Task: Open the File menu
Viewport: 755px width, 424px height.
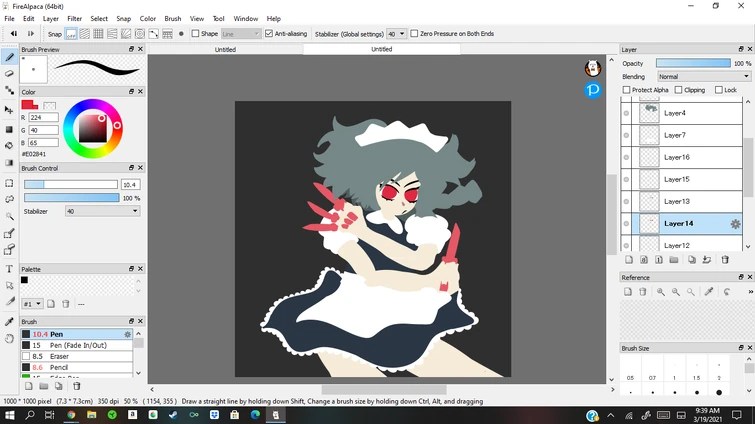Action: tap(9, 19)
